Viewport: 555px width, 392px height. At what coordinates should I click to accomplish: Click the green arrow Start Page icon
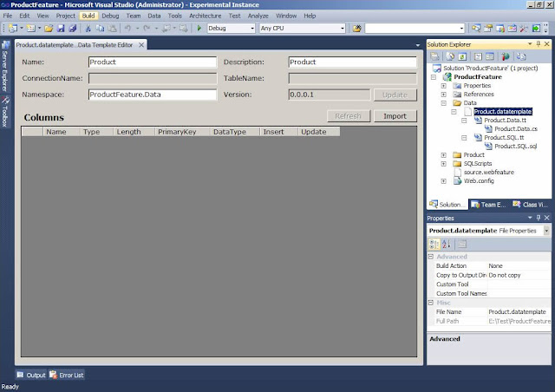[536, 29]
